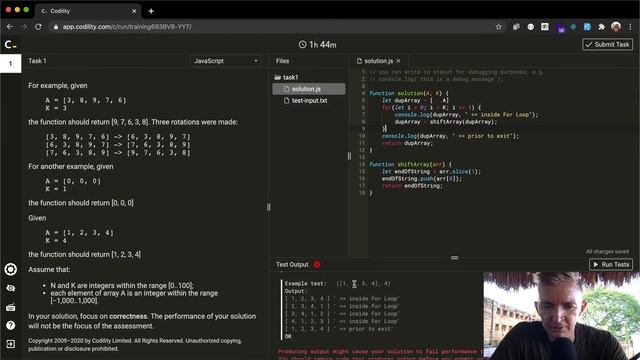Screen dimensions: 640x360
Task: Click the white round extension icon
Action: (x=531, y=27)
